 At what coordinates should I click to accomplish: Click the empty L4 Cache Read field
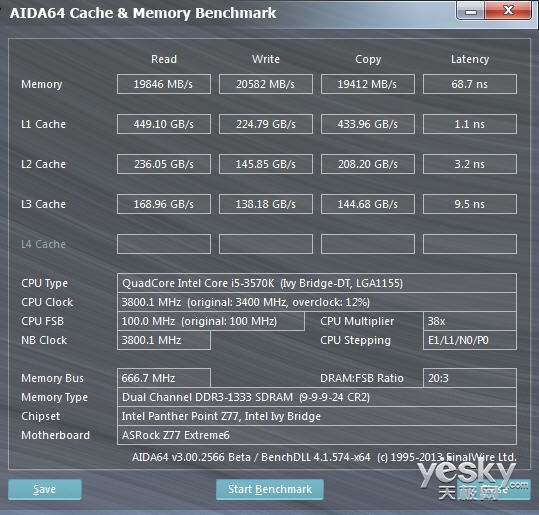click(164, 244)
